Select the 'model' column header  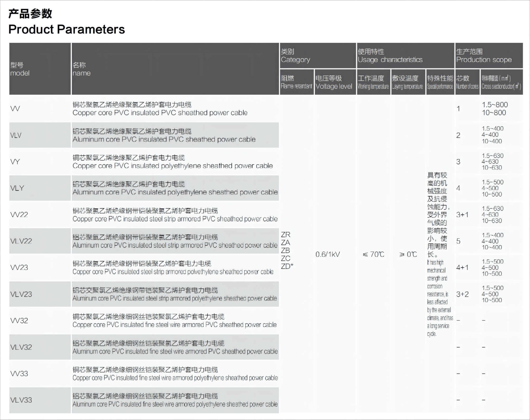(40, 69)
